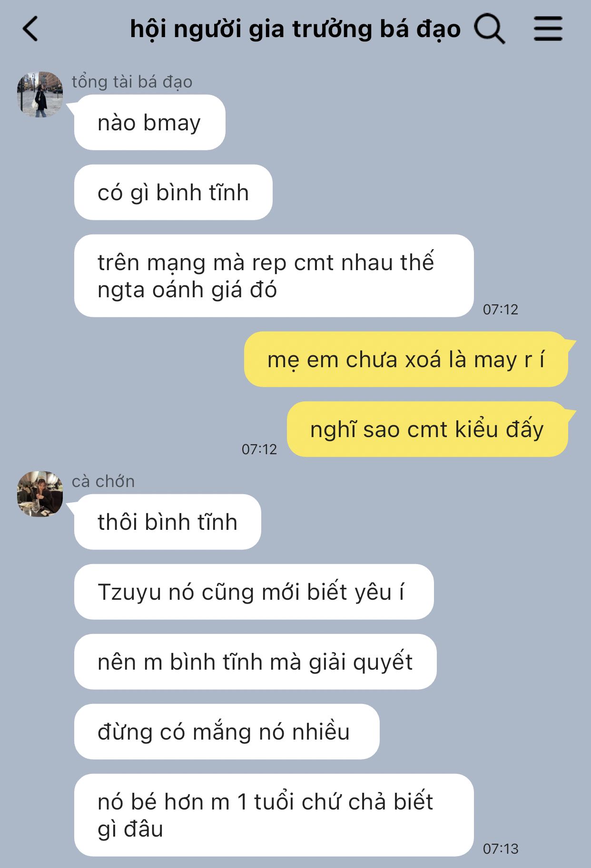Tap the chat title hội người gia trưởng bá đạo
This screenshot has width=591, height=868.
[295, 29]
